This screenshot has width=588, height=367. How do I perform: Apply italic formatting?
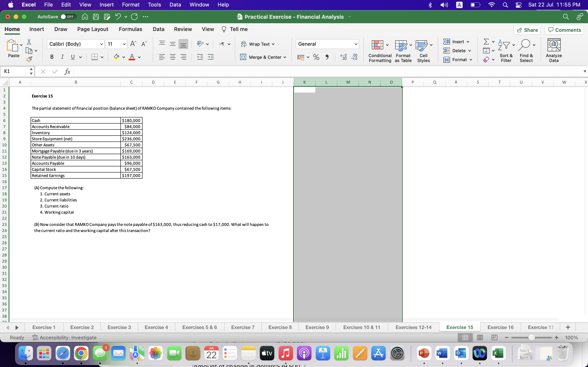(x=62, y=57)
